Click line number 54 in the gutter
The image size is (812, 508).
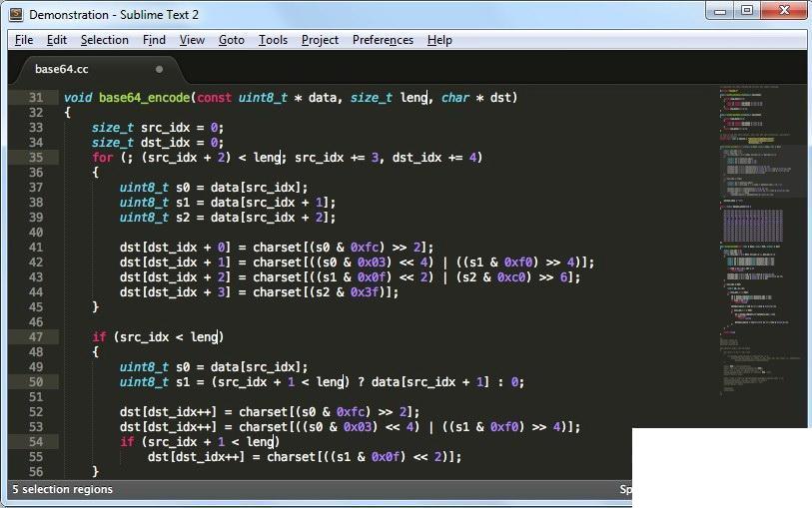coord(36,442)
